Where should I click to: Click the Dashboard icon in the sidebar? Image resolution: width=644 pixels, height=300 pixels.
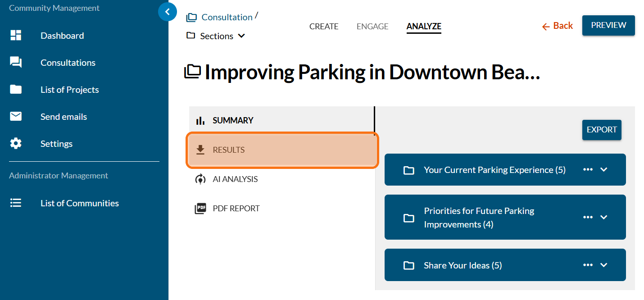click(x=16, y=36)
